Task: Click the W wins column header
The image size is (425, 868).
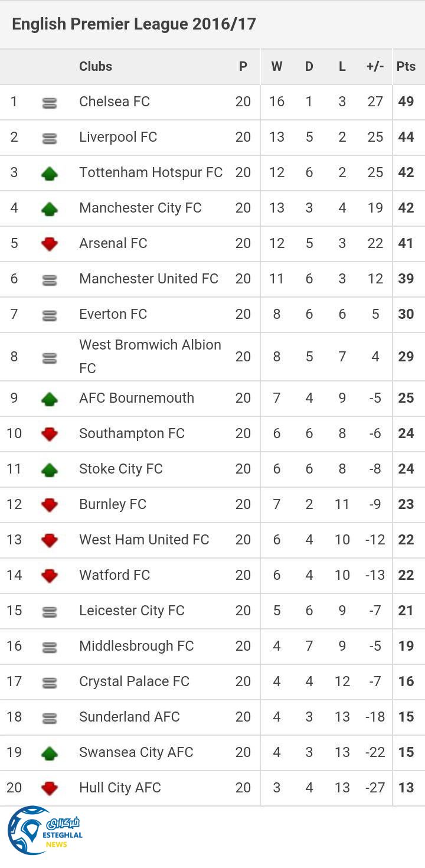Action: point(276,66)
